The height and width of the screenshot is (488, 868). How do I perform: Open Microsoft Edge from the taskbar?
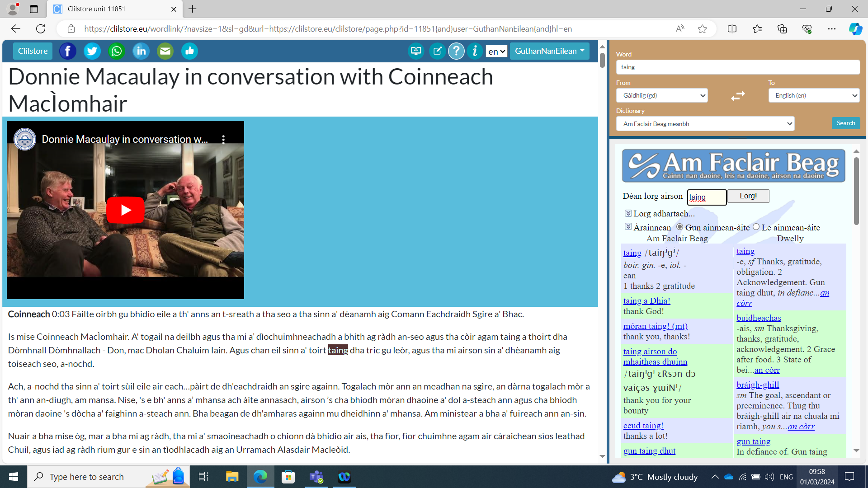[260, 477]
